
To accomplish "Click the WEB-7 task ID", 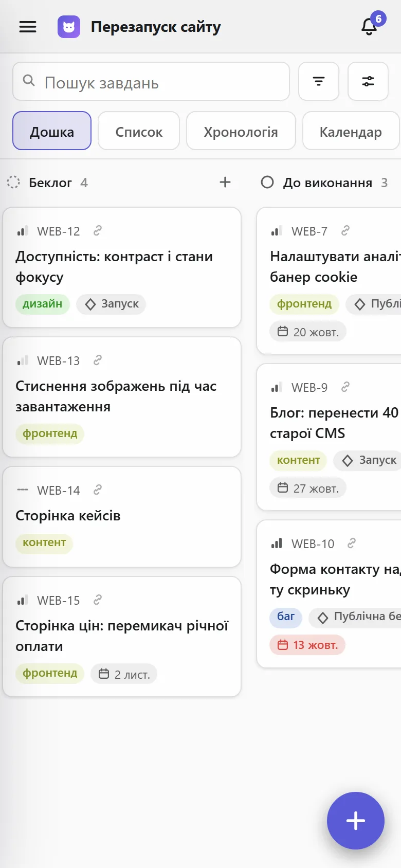I will coord(309,231).
